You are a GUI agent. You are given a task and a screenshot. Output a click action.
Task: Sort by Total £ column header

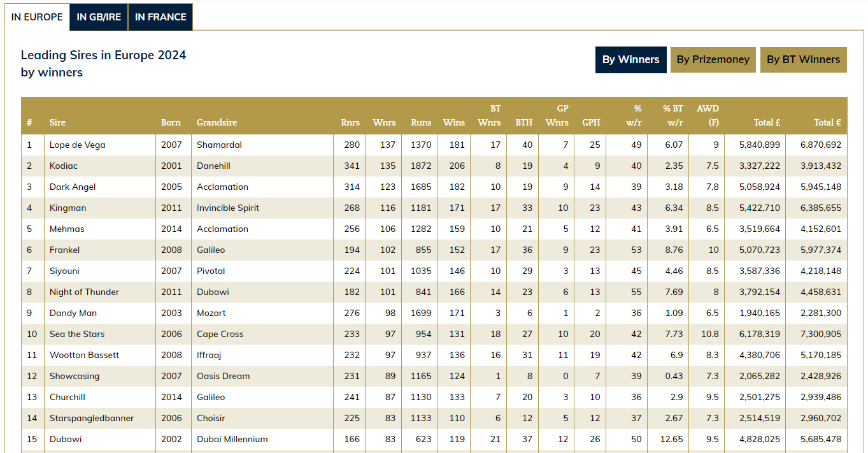pyautogui.click(x=767, y=122)
